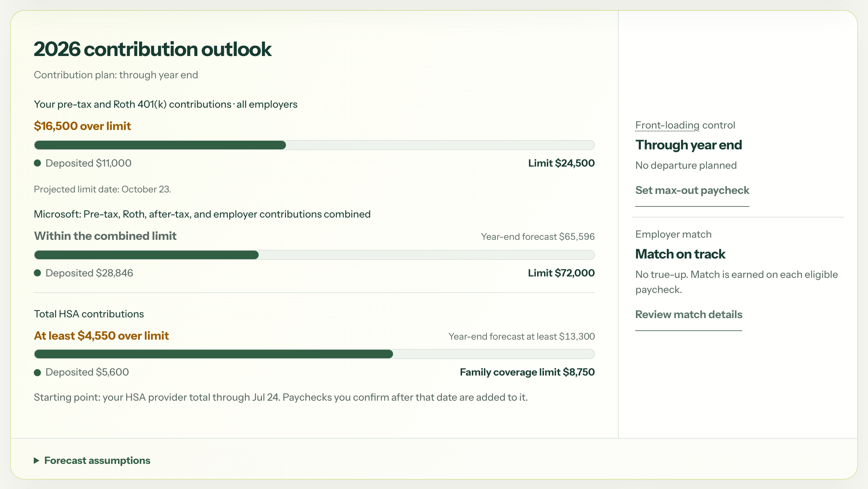Click the "Employer match" label

point(673,234)
